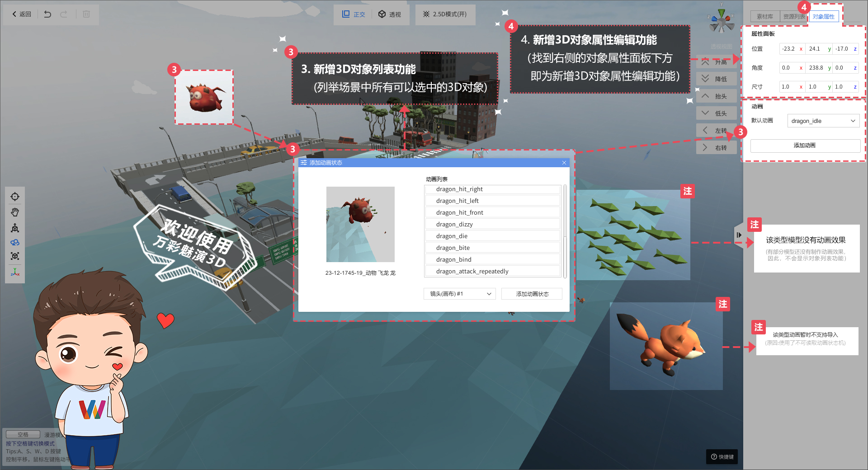
Task: Open the 默认动画 dragon_idle dropdown
Action: pos(823,121)
